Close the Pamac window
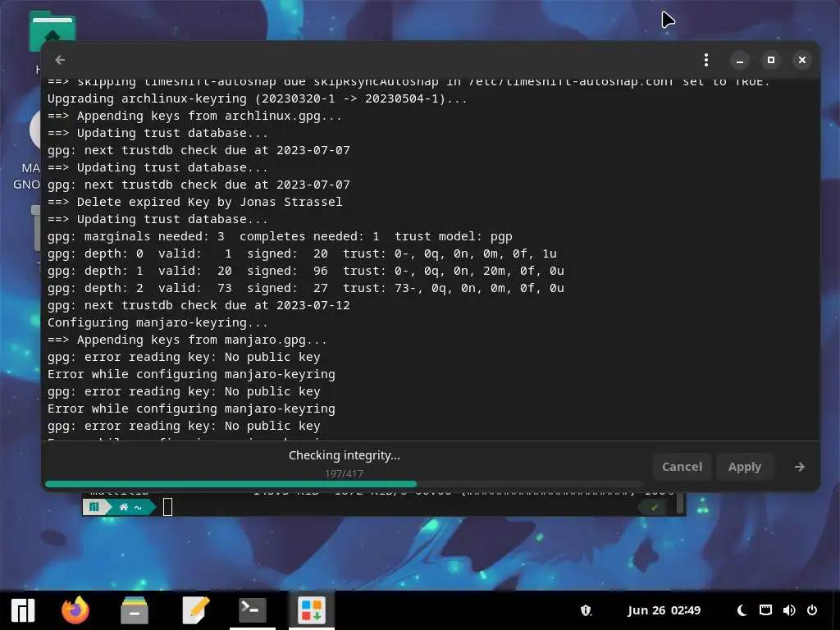This screenshot has width=840, height=630. click(x=802, y=60)
